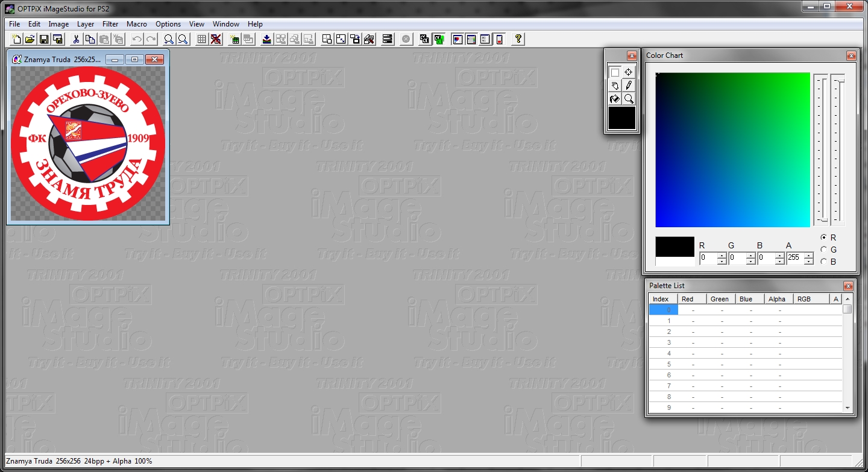Decrease the G value using its down spinner
The image size is (868, 472).
coord(750,262)
